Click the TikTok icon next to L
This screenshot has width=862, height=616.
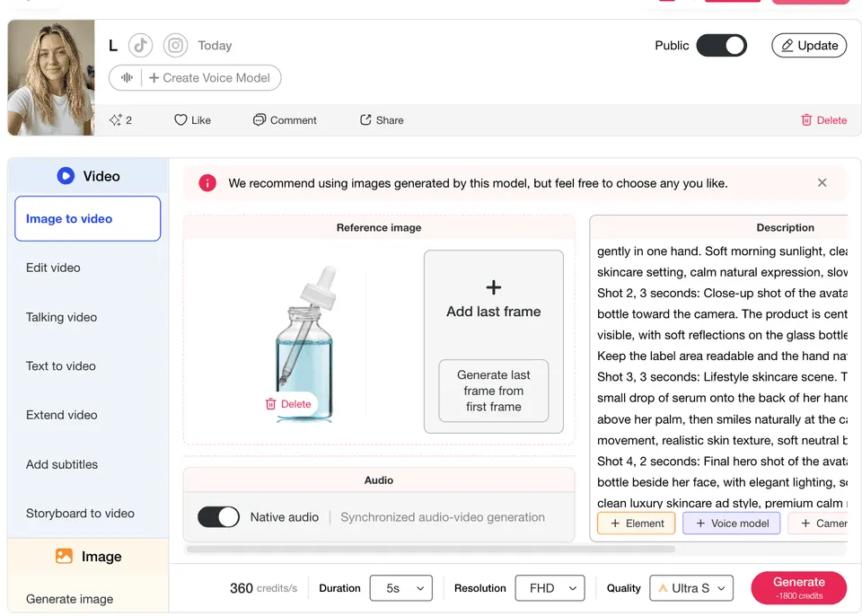[141, 45]
